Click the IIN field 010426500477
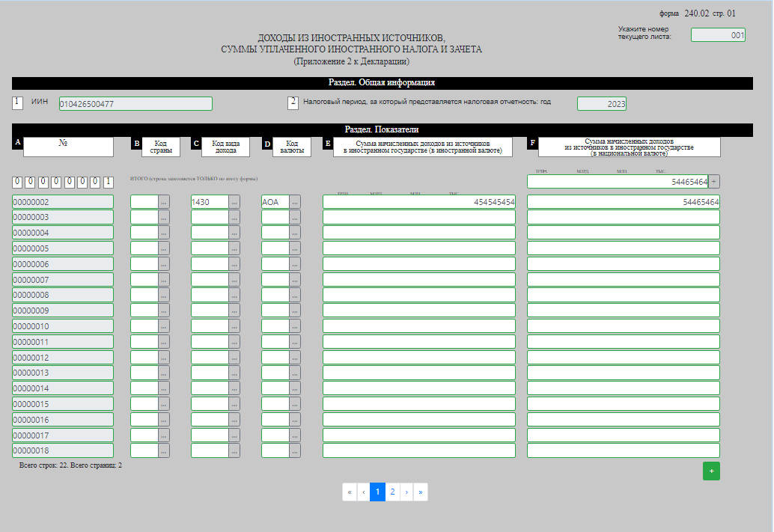Viewport: 774px width, 532px height. [135, 104]
